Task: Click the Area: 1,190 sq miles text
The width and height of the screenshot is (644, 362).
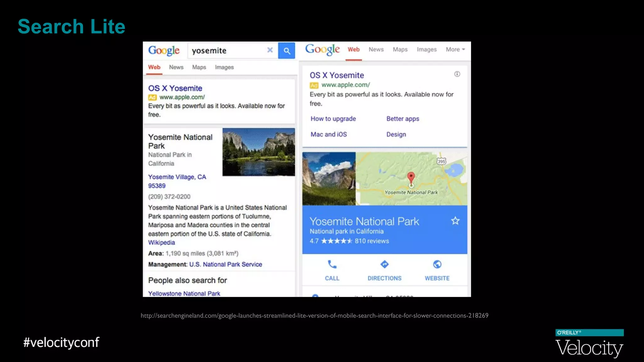Action: 193,254
